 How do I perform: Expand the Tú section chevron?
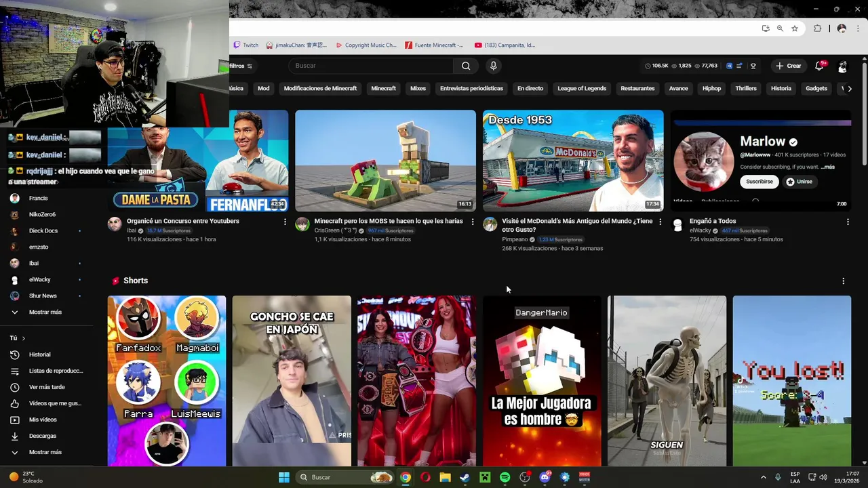point(24,338)
